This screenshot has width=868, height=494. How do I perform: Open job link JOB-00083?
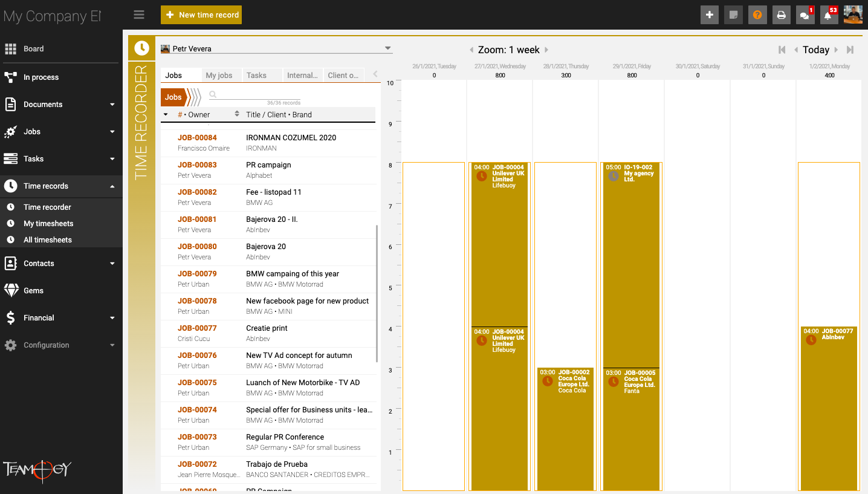197,165
